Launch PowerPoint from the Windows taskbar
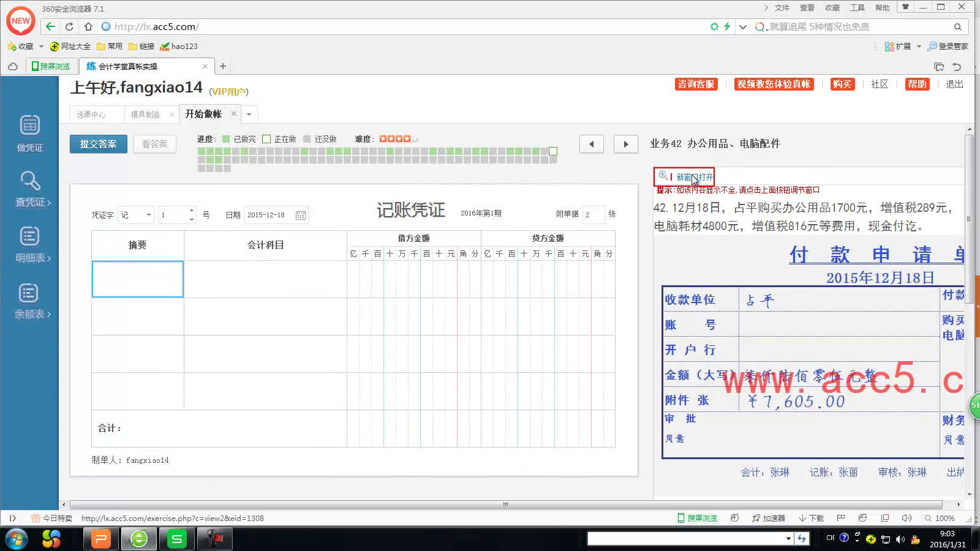 point(100,539)
